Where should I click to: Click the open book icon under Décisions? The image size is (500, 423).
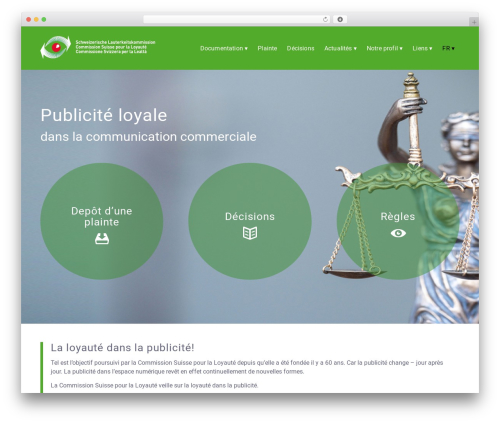[x=250, y=233]
